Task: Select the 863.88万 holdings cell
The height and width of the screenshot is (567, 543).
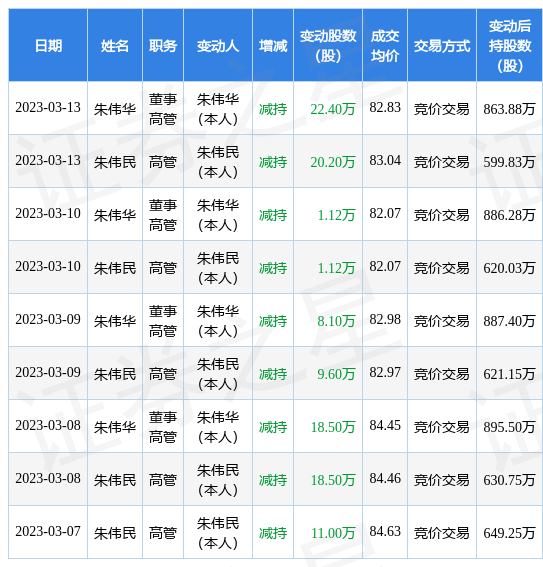Action: [x=509, y=109]
